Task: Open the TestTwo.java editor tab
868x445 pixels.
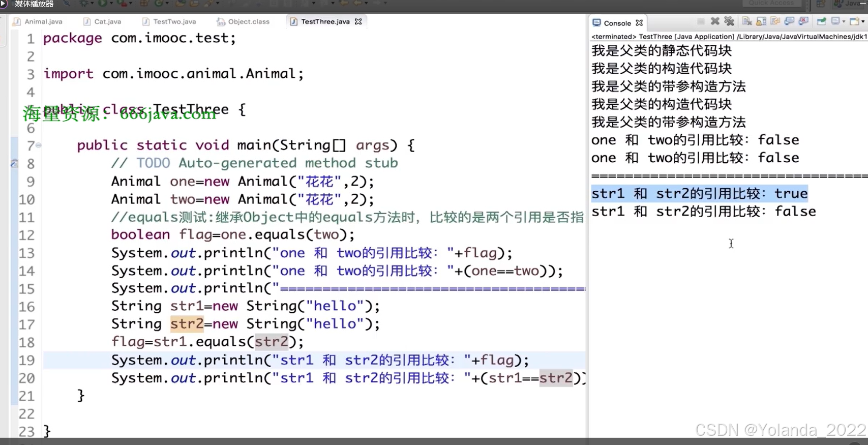Action: tap(169, 21)
